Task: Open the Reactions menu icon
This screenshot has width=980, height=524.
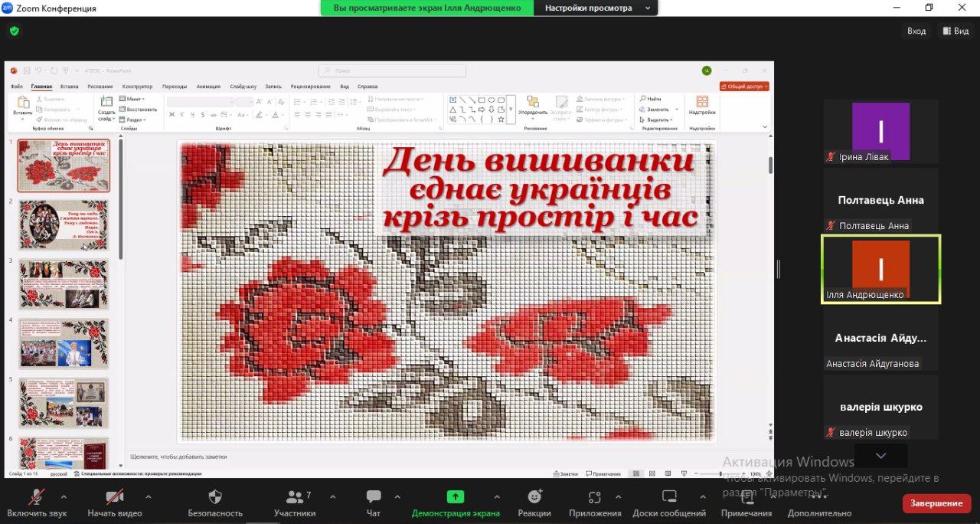Action: (x=534, y=496)
